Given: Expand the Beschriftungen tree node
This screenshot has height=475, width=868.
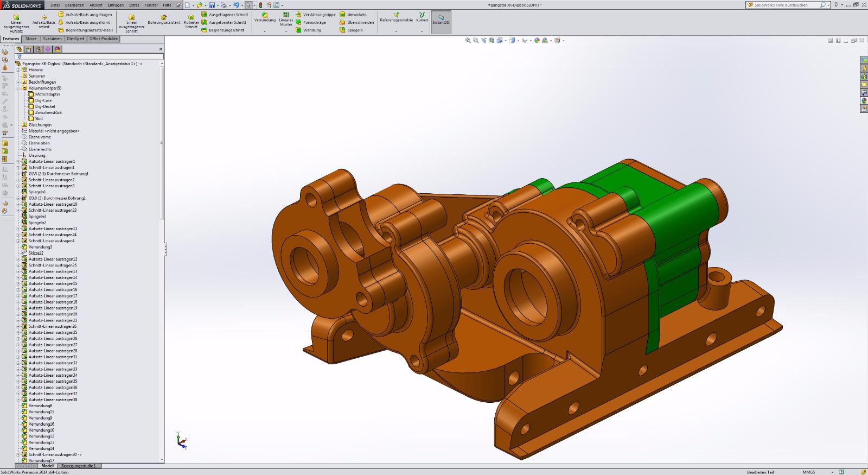Looking at the screenshot, I should pos(18,82).
